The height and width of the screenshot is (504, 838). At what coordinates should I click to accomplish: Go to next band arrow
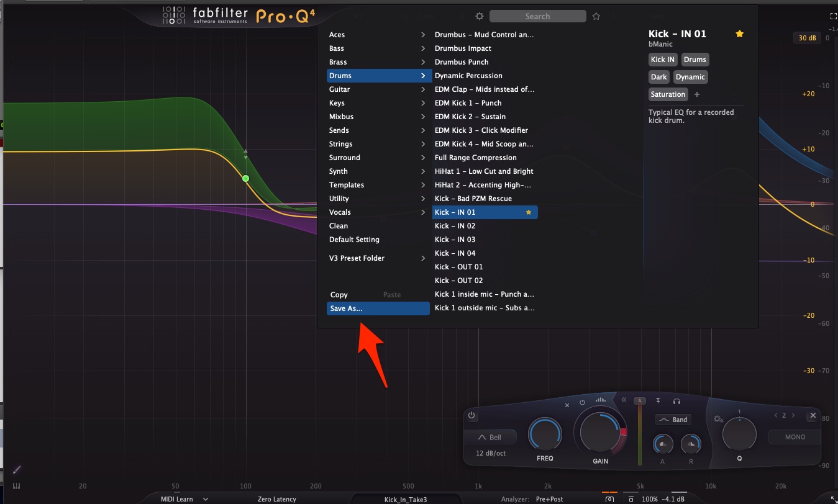793,415
